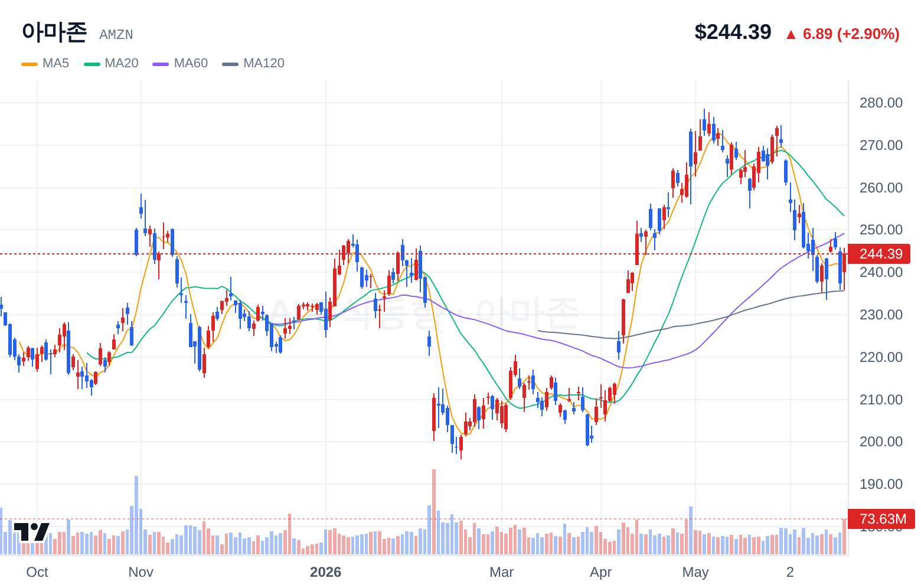Click the TradingView logo icon
The width and height of the screenshot is (921, 588).
point(31,531)
